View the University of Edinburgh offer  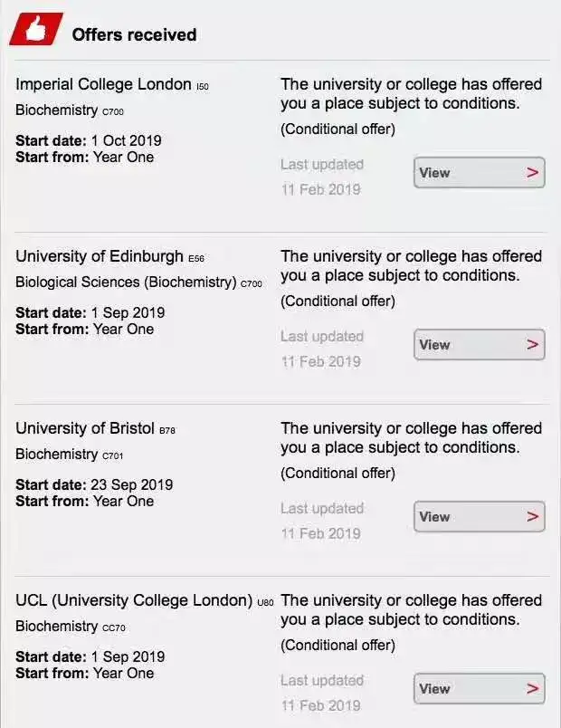click(478, 344)
